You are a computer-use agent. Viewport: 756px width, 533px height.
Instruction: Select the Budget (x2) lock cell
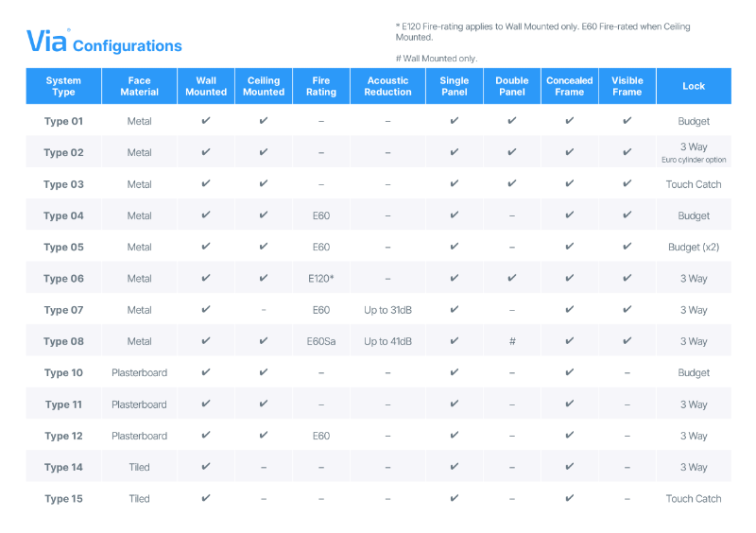(694, 247)
